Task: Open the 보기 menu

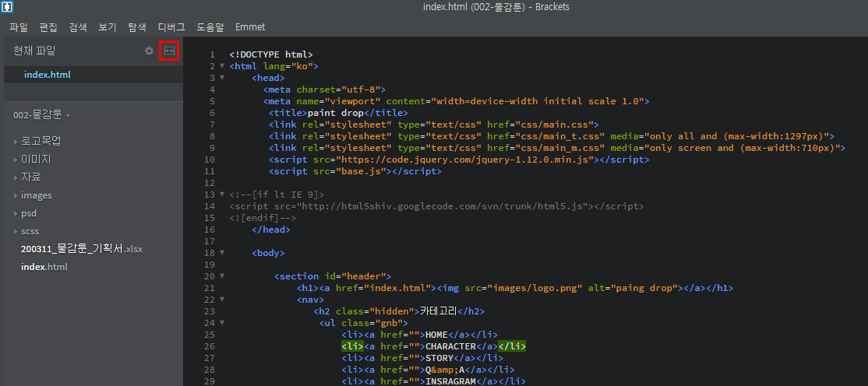Action: 107,26
